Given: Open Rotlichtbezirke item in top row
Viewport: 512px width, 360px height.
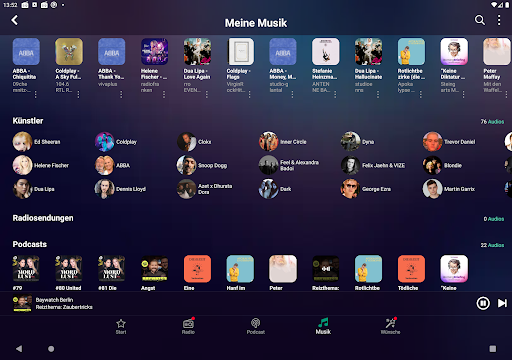Looking at the screenshot, I should [x=411, y=51].
